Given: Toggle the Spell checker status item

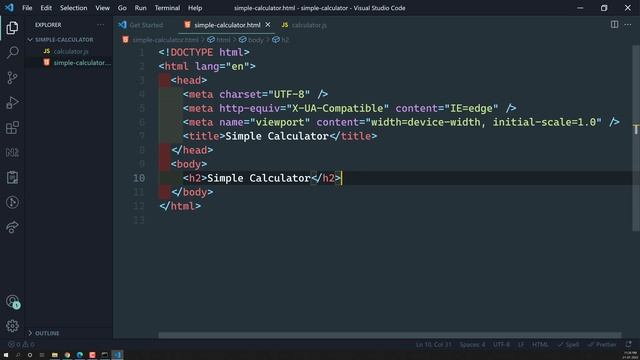Looking at the screenshot, I should pyautogui.click(x=568, y=344).
